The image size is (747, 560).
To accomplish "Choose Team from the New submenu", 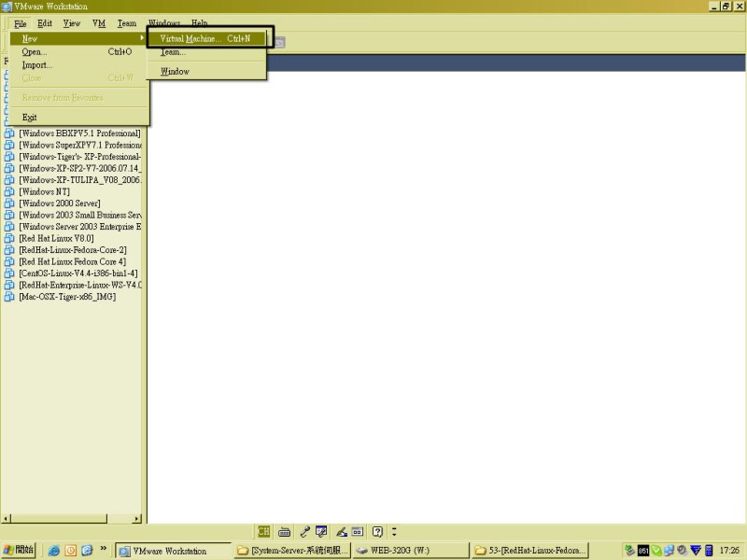I will pyautogui.click(x=206, y=52).
